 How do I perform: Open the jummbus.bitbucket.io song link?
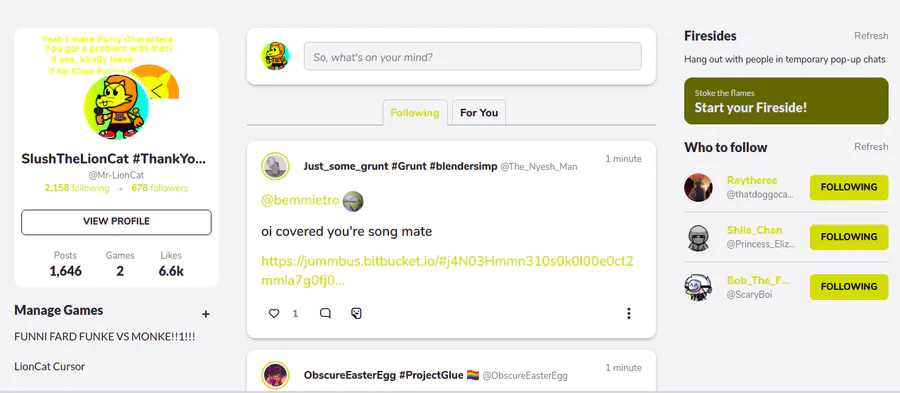447,271
